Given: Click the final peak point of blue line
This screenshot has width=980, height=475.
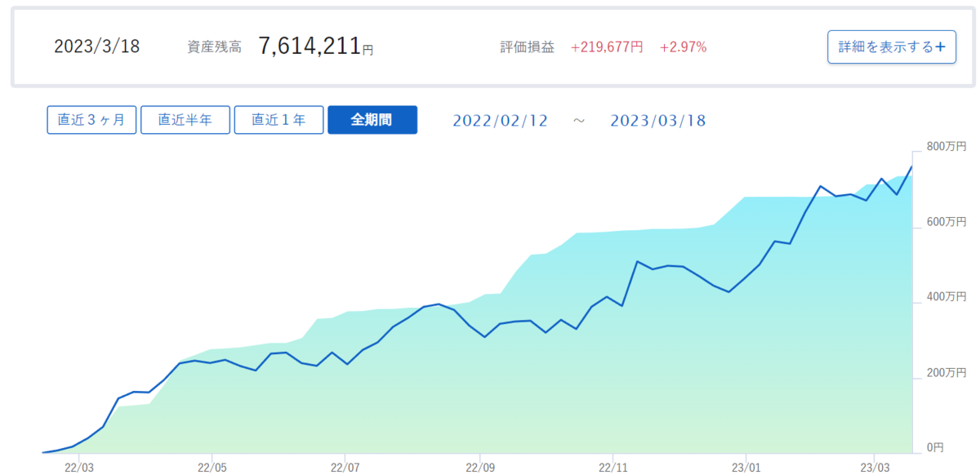Looking at the screenshot, I should pyautogui.click(x=911, y=166).
